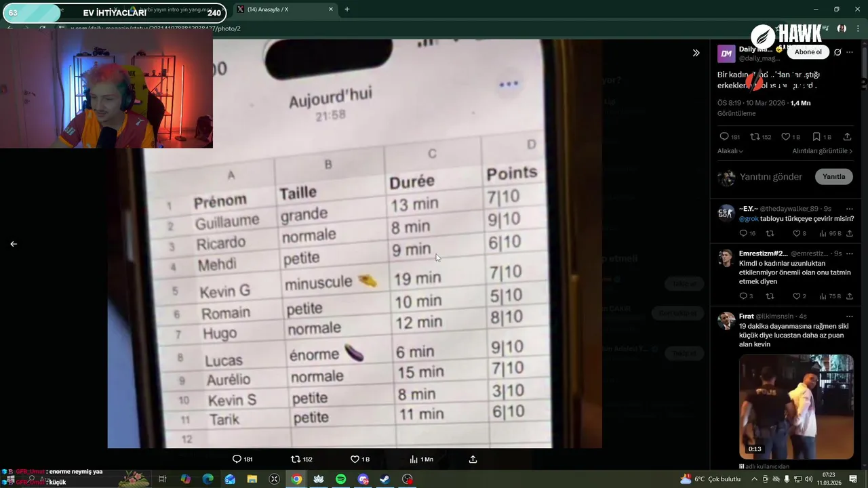Screen dimensions: 868x488
Task: Open Daily Mag profile avatar
Action: point(726,54)
